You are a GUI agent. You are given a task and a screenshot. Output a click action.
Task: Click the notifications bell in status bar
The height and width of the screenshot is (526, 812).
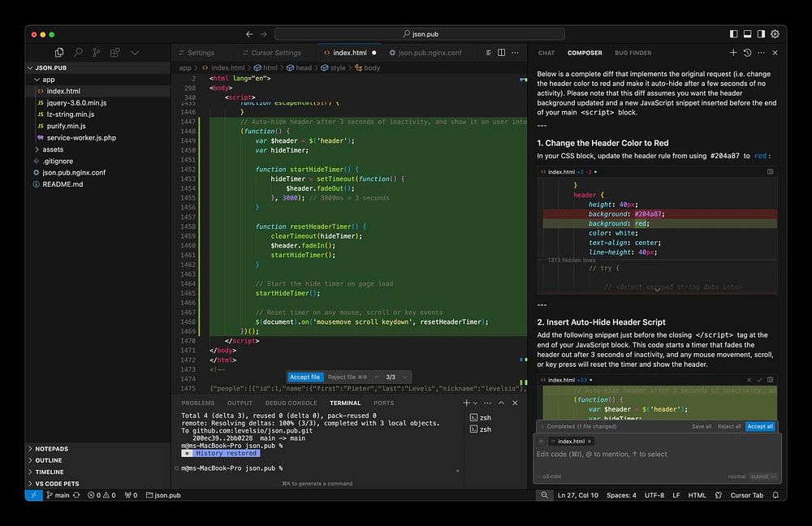pyautogui.click(x=775, y=495)
